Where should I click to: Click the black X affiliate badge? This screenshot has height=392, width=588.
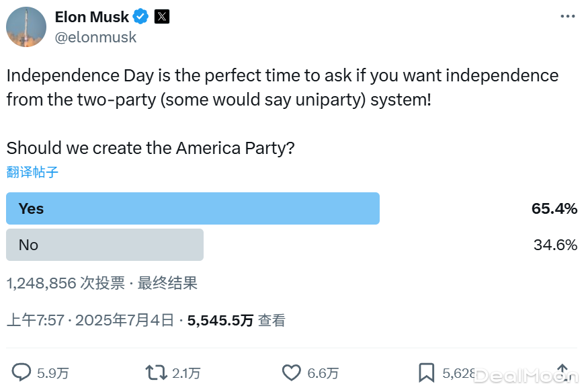162,17
